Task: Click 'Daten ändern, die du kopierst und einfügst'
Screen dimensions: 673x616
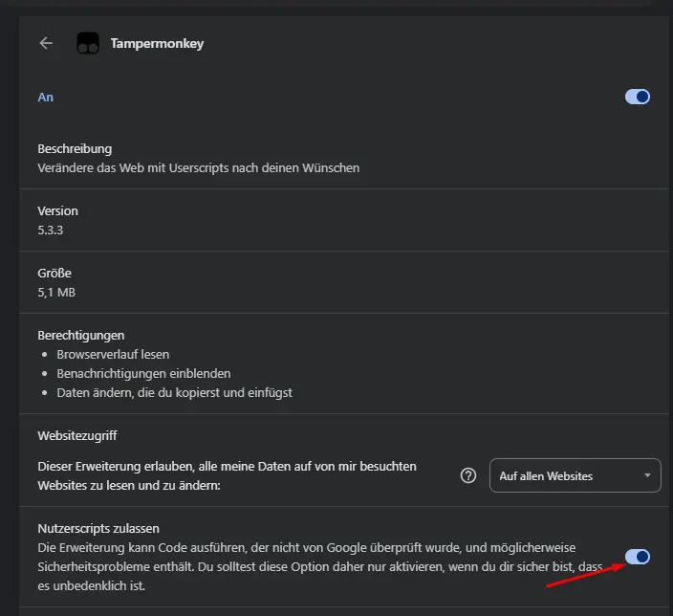Action: [174, 392]
